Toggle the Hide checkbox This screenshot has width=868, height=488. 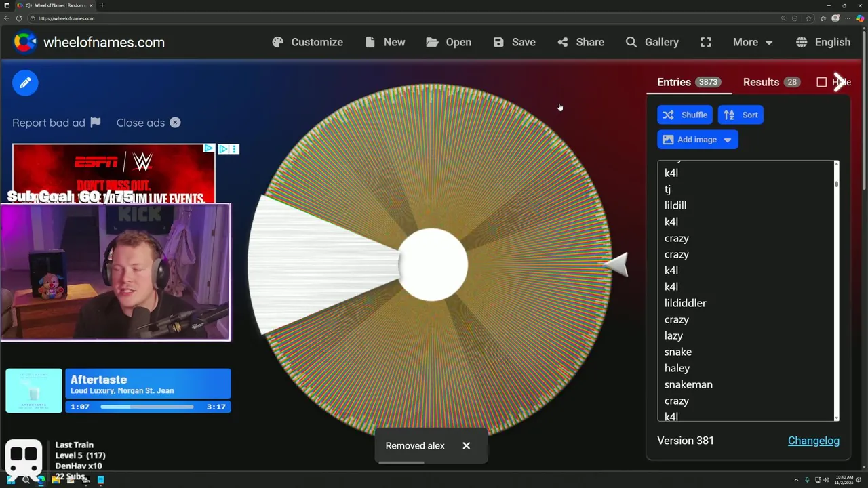point(822,82)
